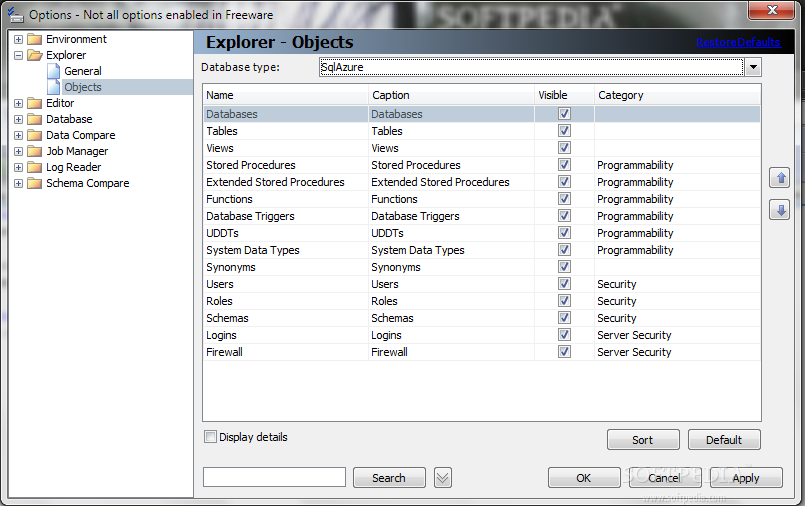805x506 pixels.
Task: Click the Job Manager folder icon
Action: click(34, 151)
